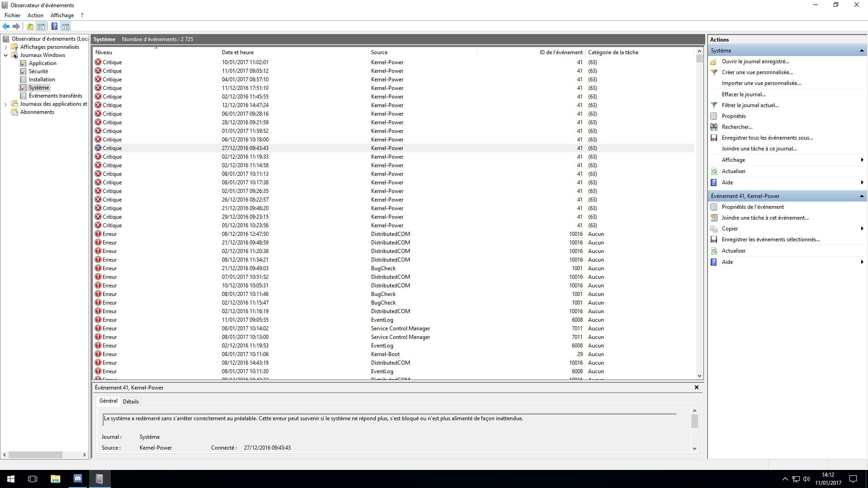
Task: Click Joindre une tâche à cet événement
Action: 765,218
